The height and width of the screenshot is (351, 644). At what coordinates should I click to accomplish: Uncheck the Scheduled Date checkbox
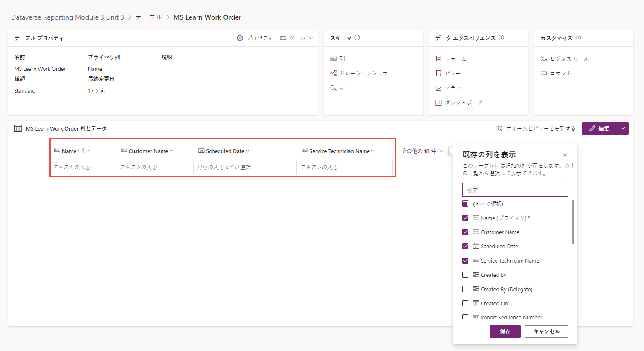tap(465, 246)
